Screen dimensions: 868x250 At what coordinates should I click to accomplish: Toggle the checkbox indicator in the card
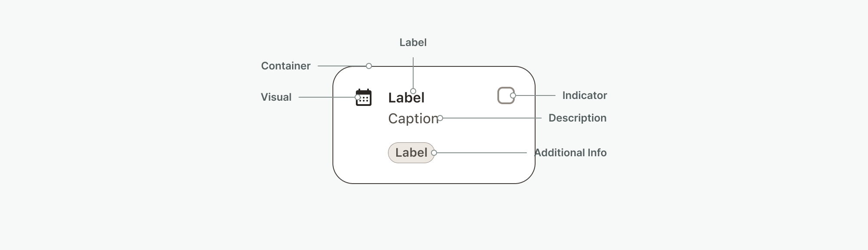[x=505, y=95]
